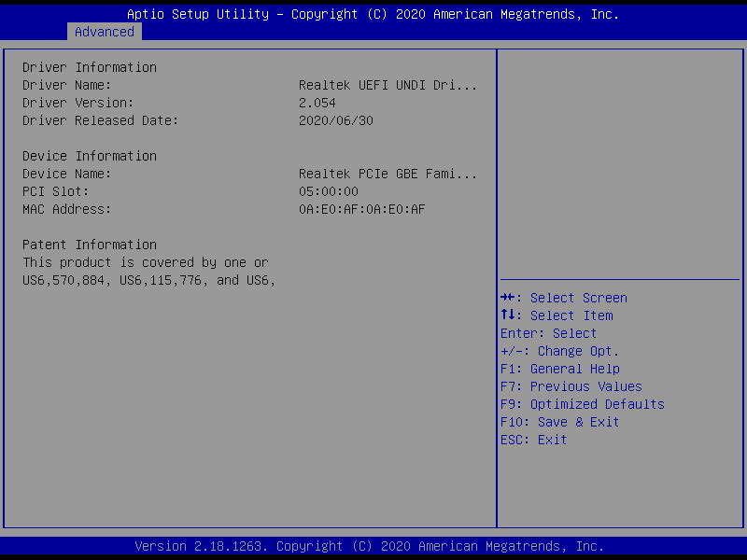
Task: Select driver version value 2.054
Action: tap(317, 103)
